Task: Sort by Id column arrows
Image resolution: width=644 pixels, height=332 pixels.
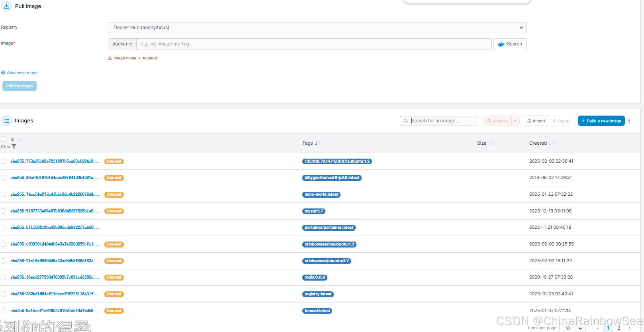Action: 20,140
